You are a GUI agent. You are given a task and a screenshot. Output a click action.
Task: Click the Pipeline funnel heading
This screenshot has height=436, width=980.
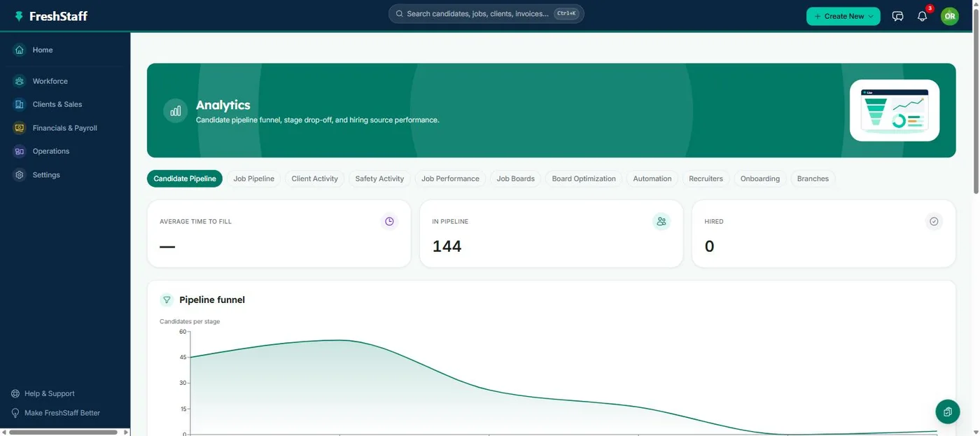point(212,300)
